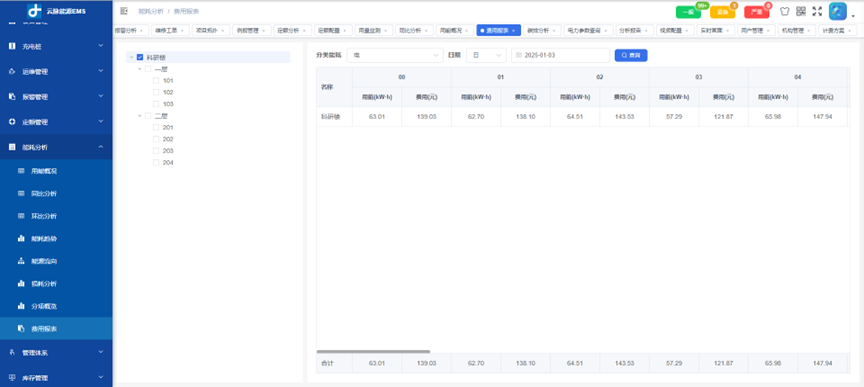Switch to the 用户管理 tab

tap(755, 31)
